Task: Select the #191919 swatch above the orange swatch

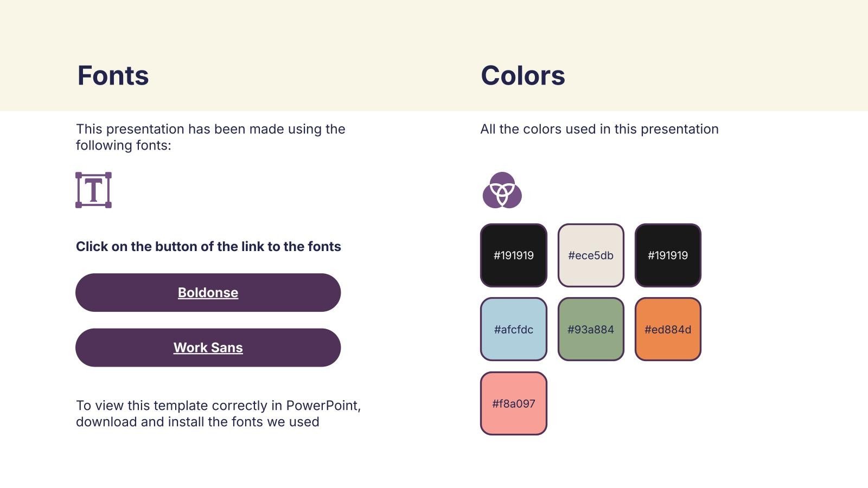Action: pyautogui.click(x=668, y=255)
